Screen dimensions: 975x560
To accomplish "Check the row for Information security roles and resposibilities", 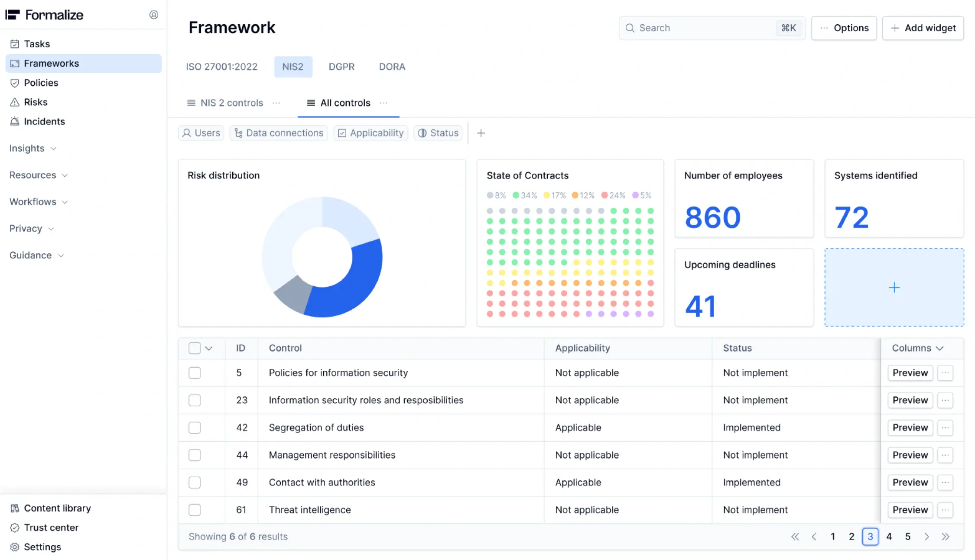I will click(x=195, y=400).
